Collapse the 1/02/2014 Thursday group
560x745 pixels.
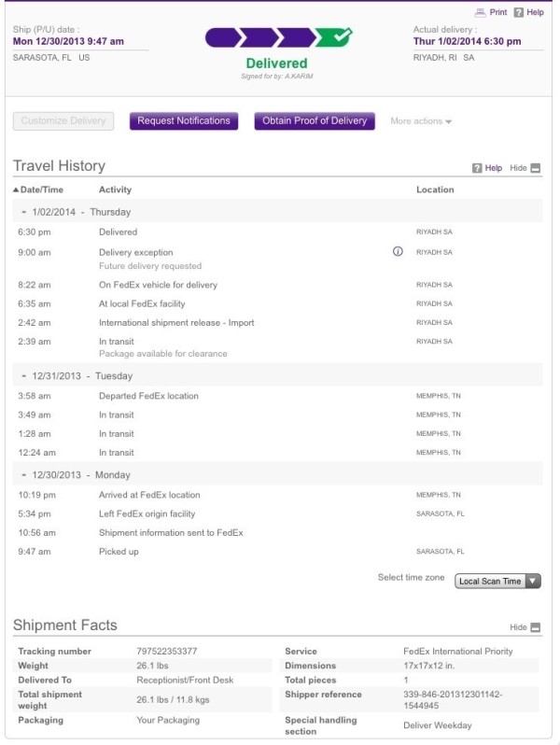click(23, 212)
